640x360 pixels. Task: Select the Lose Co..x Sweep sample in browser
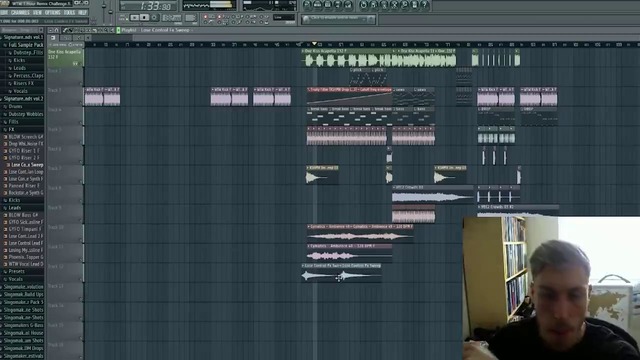[x=24, y=165]
